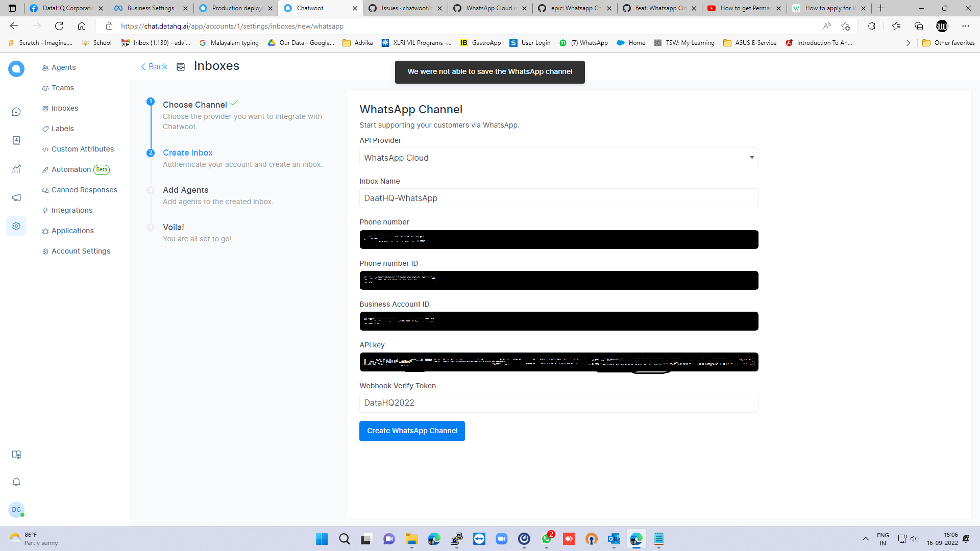980x551 pixels.
Task: Open Outlook from the taskbar
Action: coord(614,539)
